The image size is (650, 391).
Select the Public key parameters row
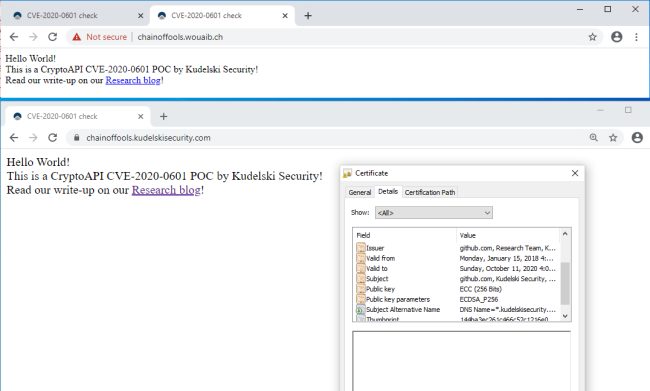[x=457, y=299]
